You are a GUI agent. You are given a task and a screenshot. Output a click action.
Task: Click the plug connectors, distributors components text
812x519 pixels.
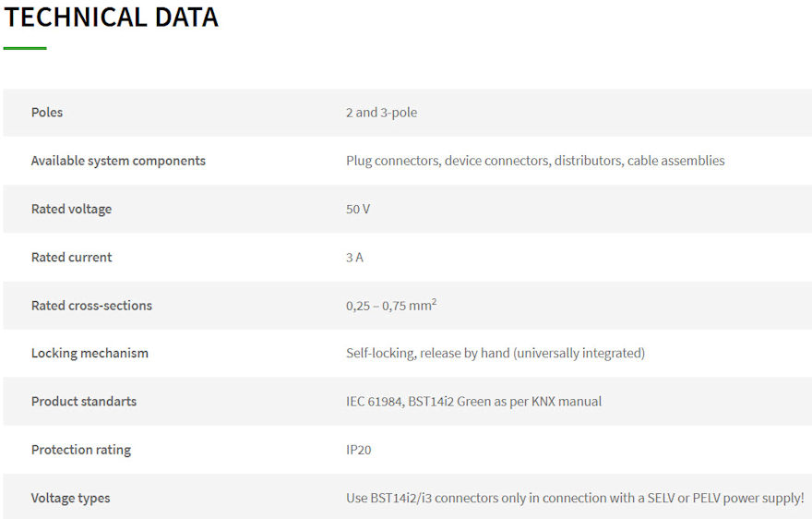click(535, 161)
